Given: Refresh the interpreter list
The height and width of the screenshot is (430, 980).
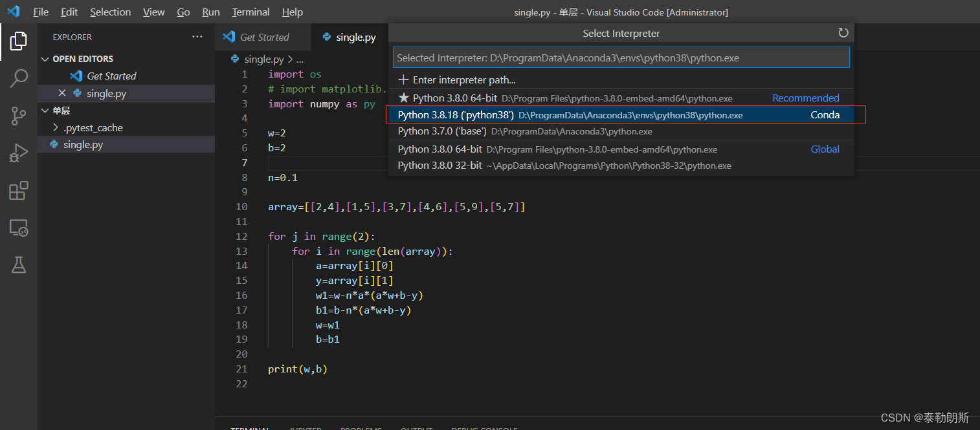Looking at the screenshot, I should 843,33.
